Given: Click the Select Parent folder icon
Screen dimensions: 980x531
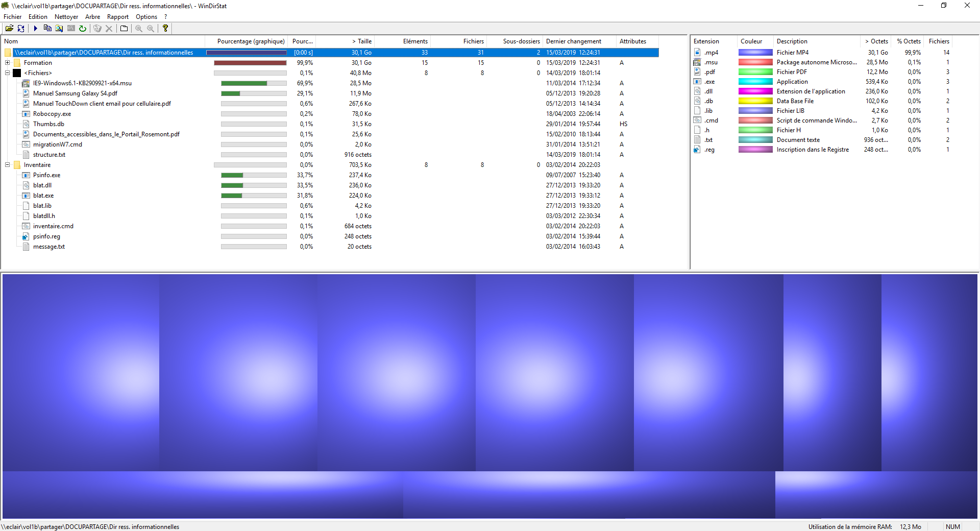Looking at the screenshot, I should coord(124,29).
